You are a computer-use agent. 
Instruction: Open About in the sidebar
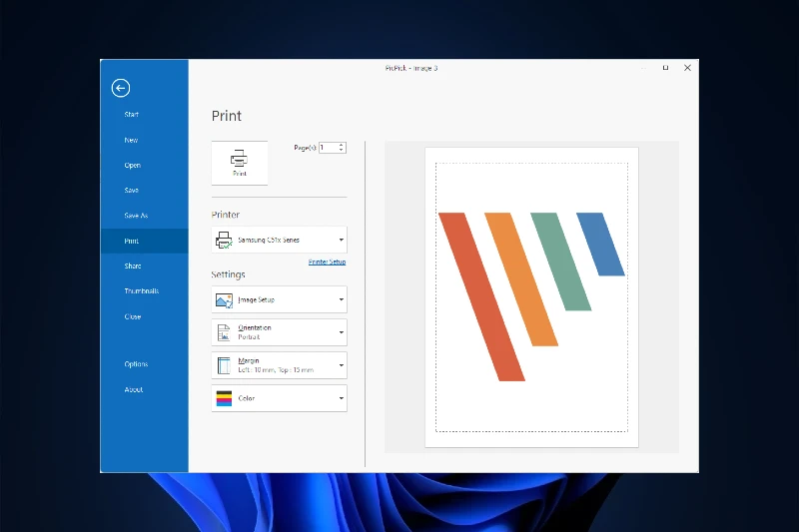coord(145,389)
